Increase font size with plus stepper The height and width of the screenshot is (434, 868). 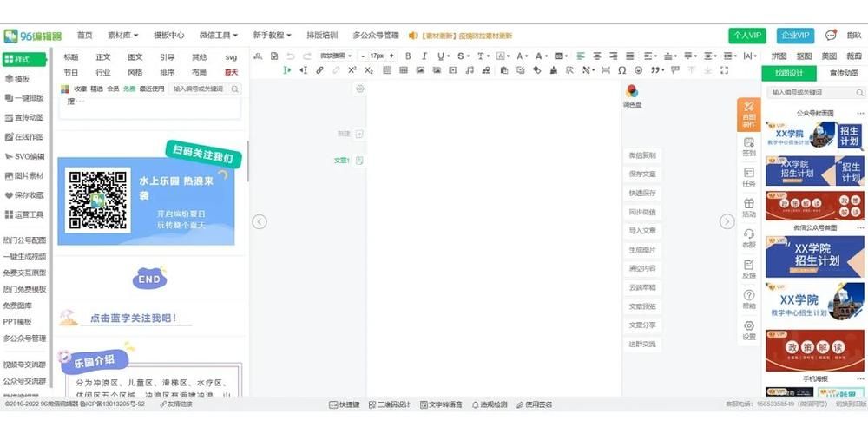pyautogui.click(x=391, y=56)
